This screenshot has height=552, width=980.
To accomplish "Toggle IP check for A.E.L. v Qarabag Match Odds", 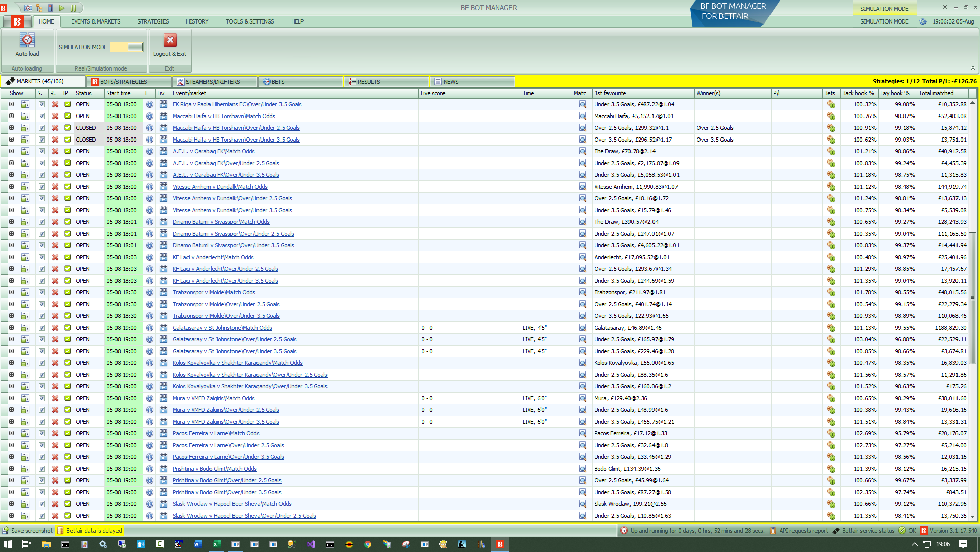I will tap(67, 151).
